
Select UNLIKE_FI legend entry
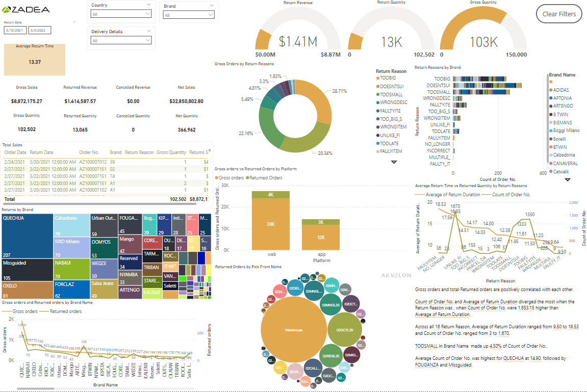(388, 136)
